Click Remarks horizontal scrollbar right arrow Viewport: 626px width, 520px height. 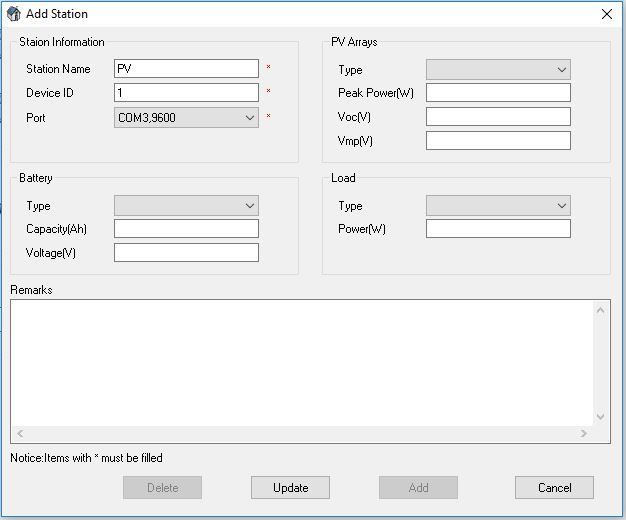tap(584, 434)
